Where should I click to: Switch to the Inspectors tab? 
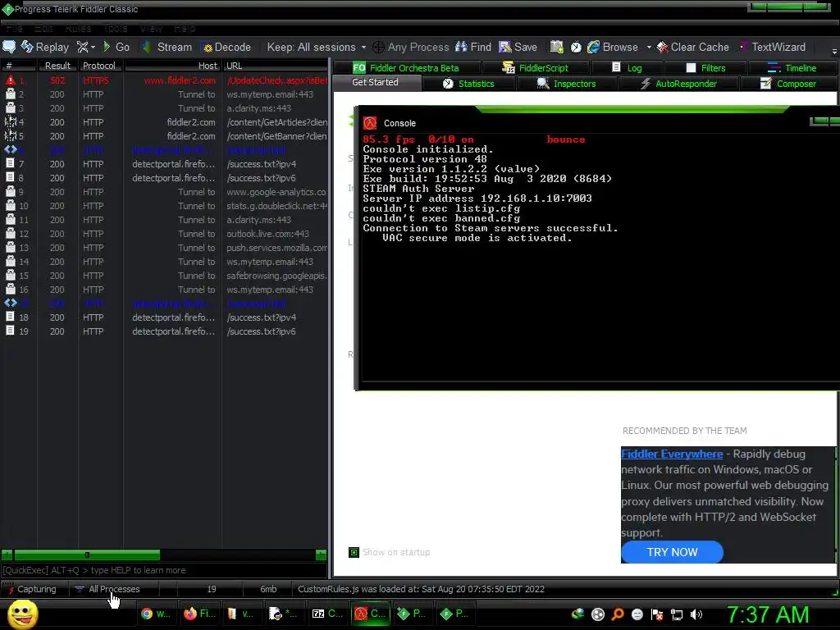click(x=566, y=84)
